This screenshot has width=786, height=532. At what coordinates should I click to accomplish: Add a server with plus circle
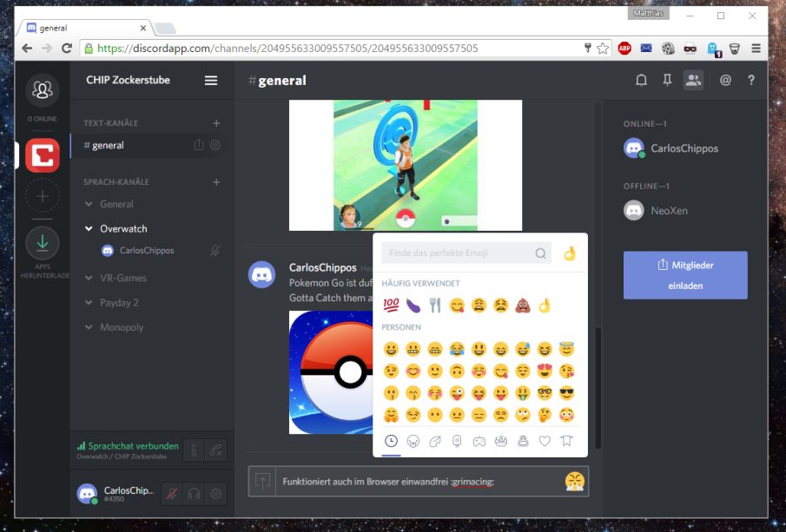point(43,196)
